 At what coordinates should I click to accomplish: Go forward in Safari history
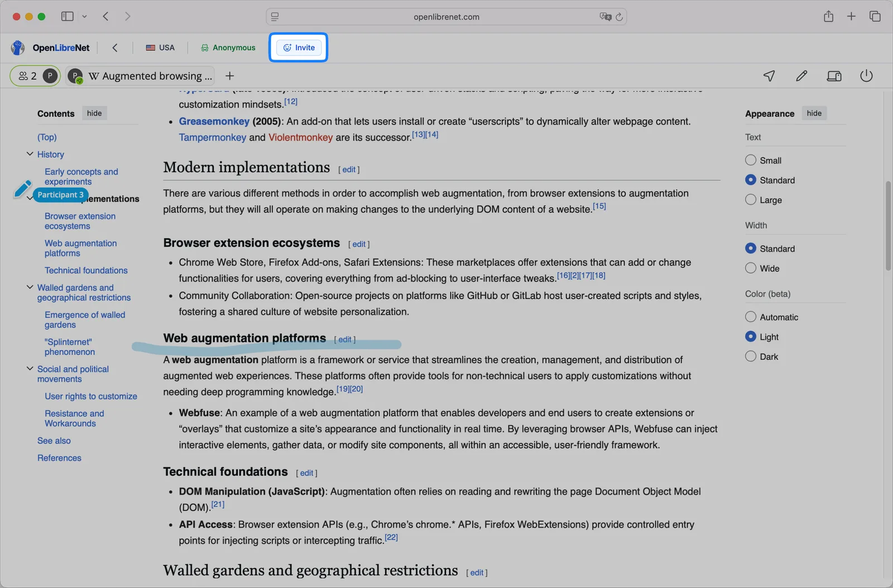point(127,16)
